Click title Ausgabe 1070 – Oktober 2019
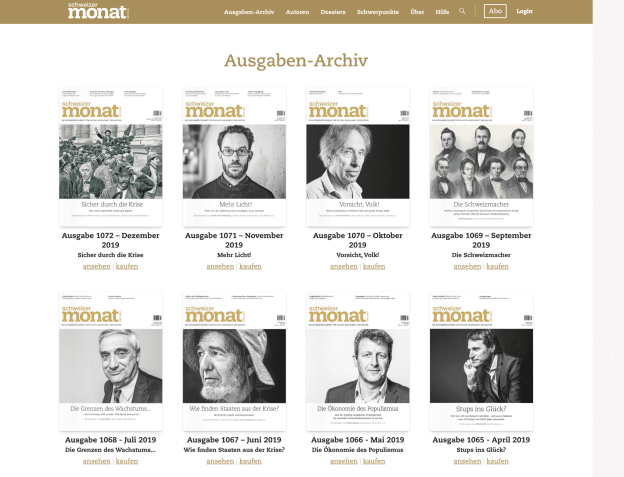Screen dimensions: 624x477 coord(358,240)
